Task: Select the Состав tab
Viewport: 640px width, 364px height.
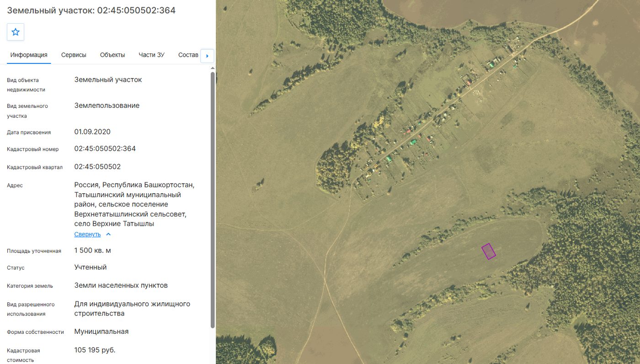Action: tap(188, 55)
